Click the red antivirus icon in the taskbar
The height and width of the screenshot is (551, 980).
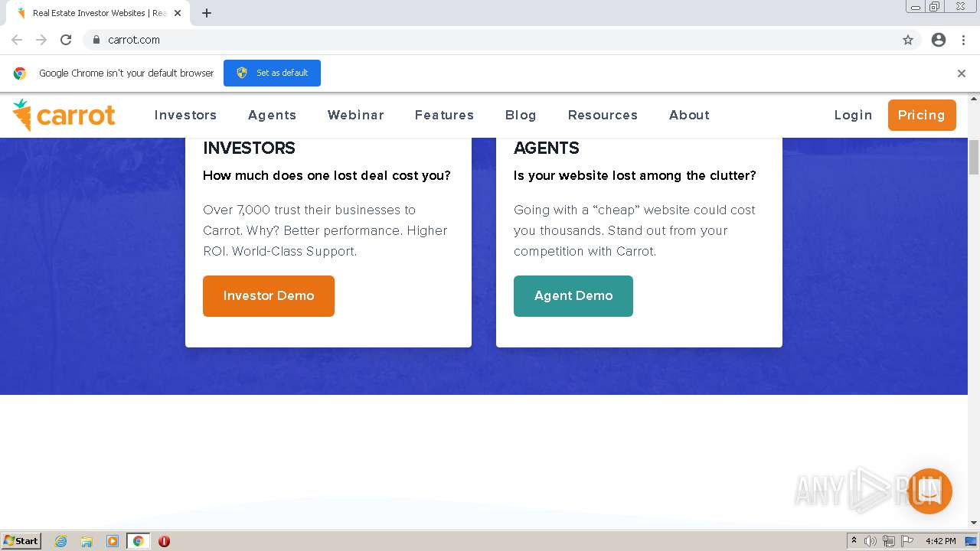click(164, 541)
